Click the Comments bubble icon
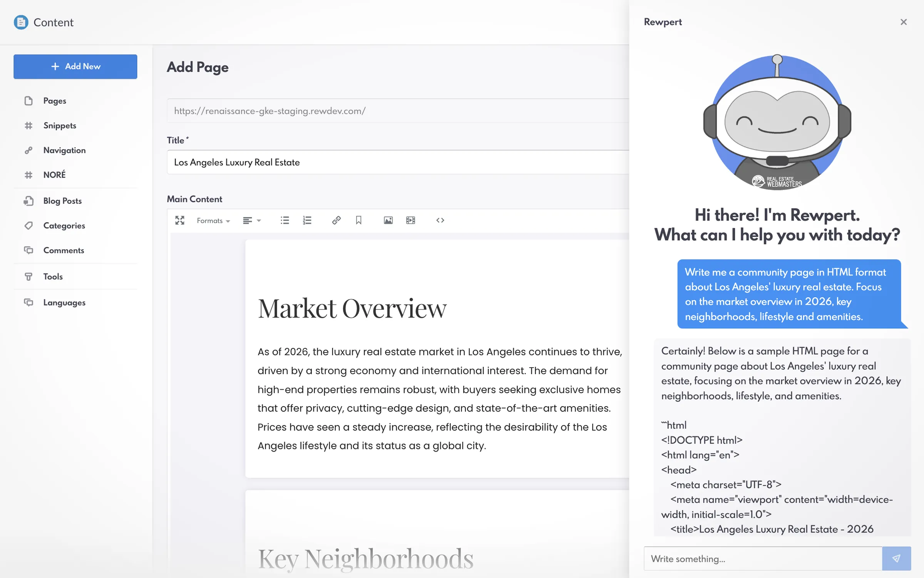 point(28,250)
